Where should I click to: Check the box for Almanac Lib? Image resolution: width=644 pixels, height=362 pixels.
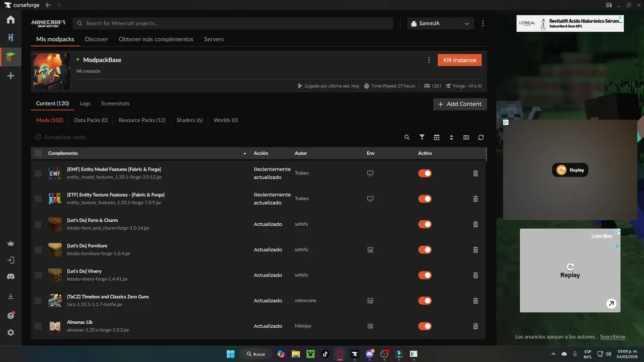click(38, 326)
